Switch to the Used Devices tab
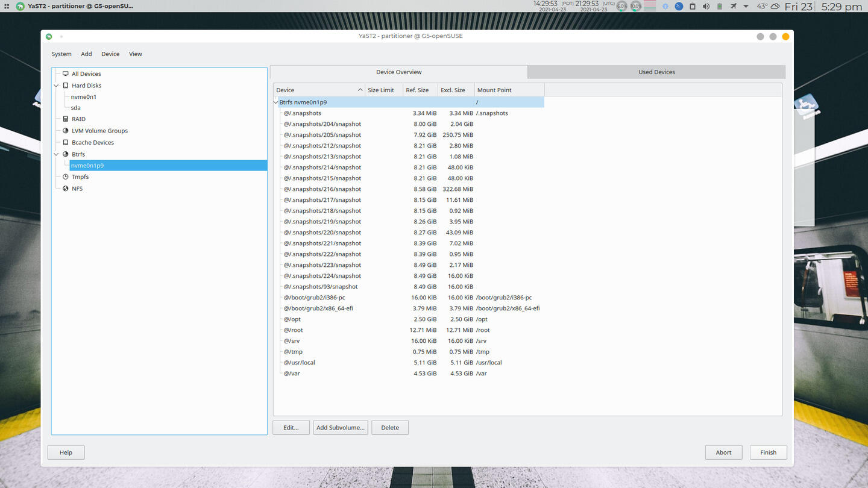The height and width of the screenshot is (488, 868). [x=656, y=72]
